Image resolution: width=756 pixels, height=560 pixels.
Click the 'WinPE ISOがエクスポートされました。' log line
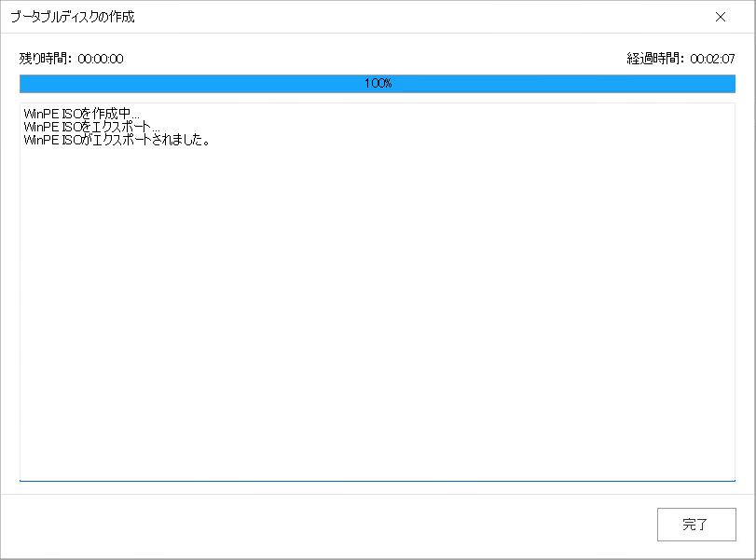coord(117,140)
